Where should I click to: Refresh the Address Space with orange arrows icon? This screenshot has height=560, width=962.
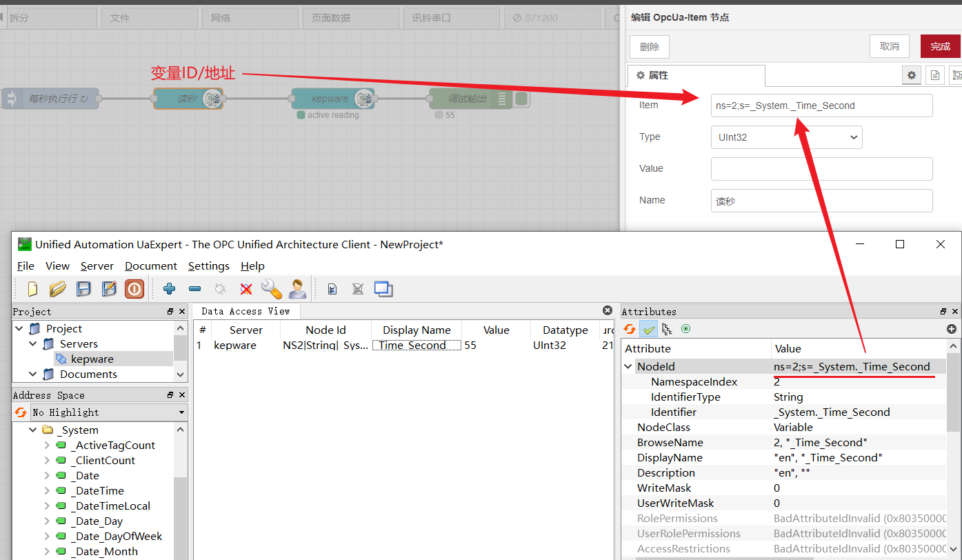point(21,412)
